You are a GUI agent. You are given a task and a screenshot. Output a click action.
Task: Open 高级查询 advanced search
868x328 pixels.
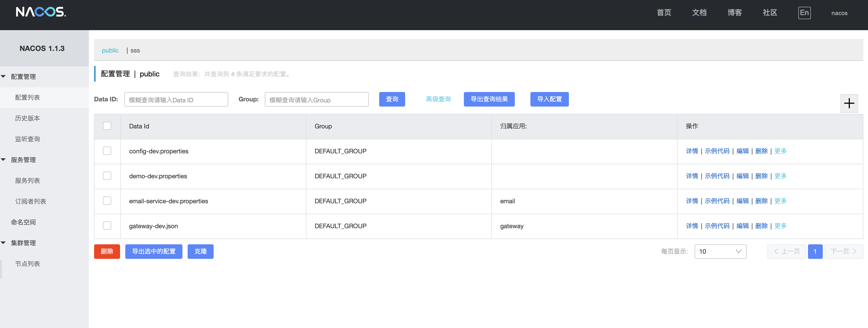438,99
